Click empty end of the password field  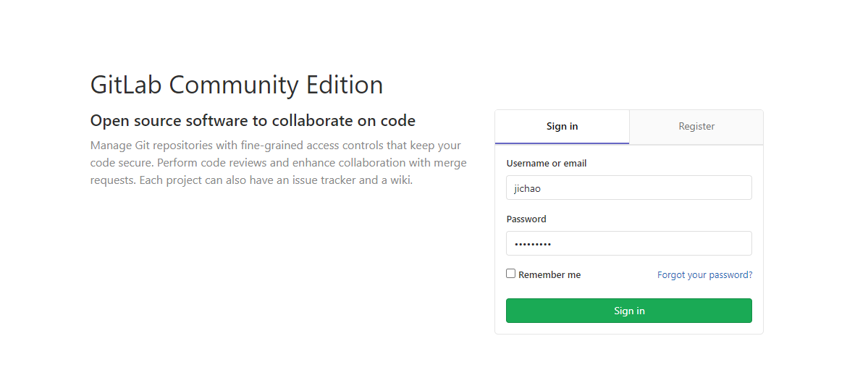pyautogui.click(x=665, y=243)
